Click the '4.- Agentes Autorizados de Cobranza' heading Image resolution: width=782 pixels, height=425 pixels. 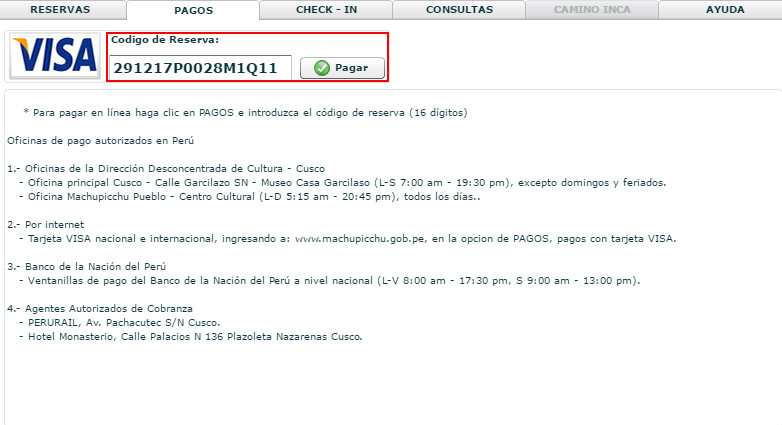(x=100, y=308)
